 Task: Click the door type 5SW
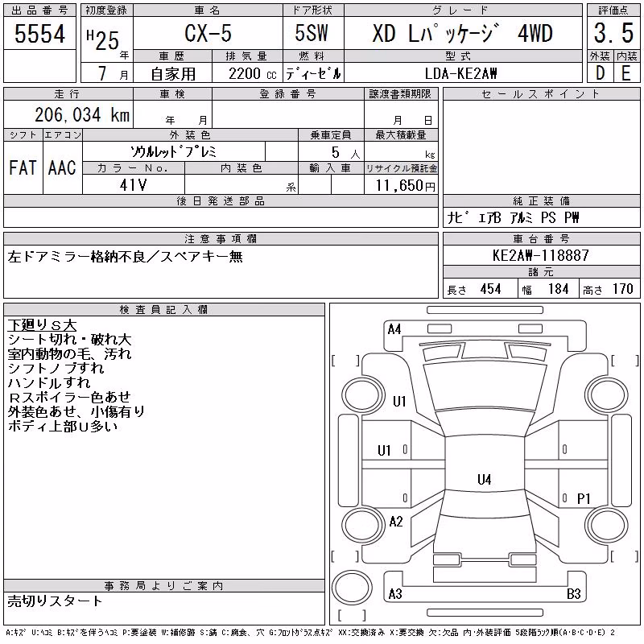pos(312,33)
